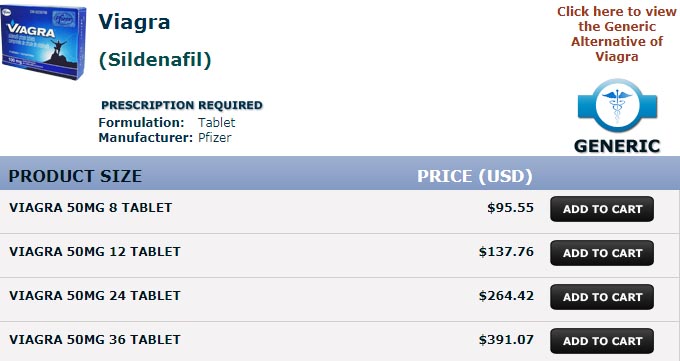Click the PRODUCT SIZE column header
680x361 pixels.
[x=75, y=176]
